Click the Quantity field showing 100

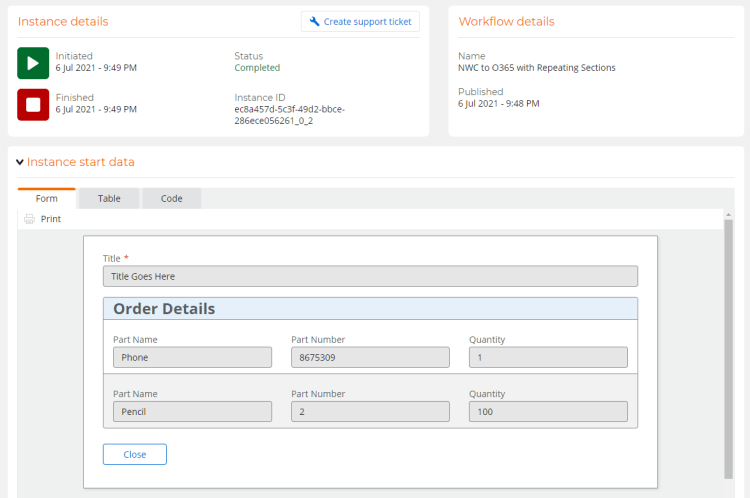point(548,412)
